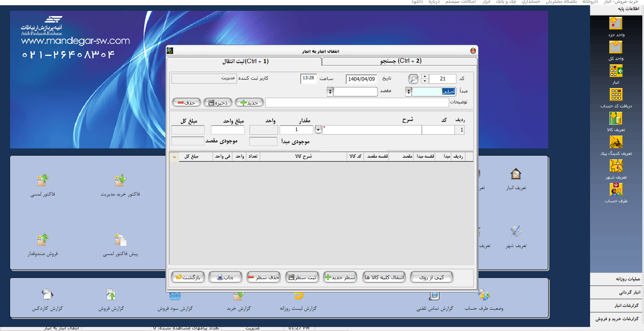Click انتقال کلیه کالا ها button
The width and height of the screenshot is (644, 331).
pos(384,277)
